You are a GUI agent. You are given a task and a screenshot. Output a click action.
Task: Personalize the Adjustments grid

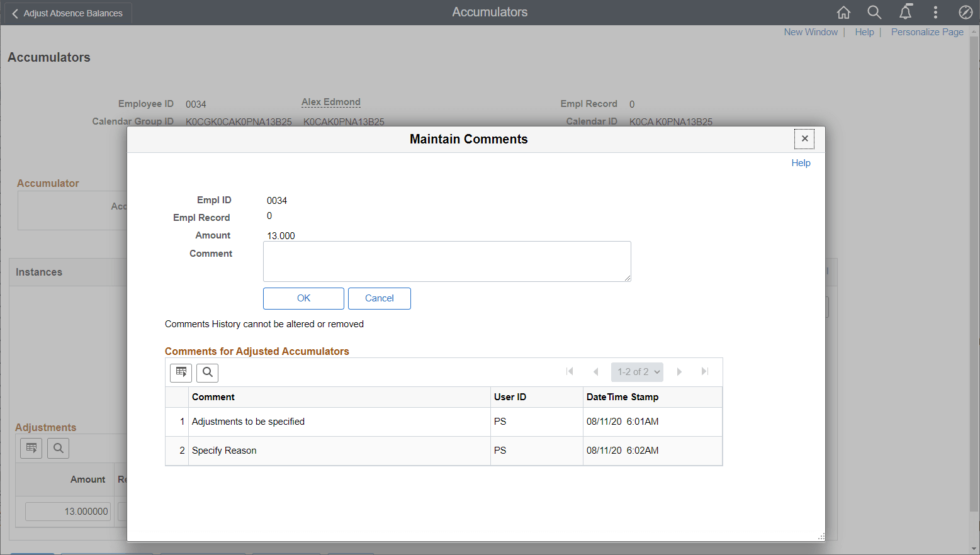[x=31, y=448]
